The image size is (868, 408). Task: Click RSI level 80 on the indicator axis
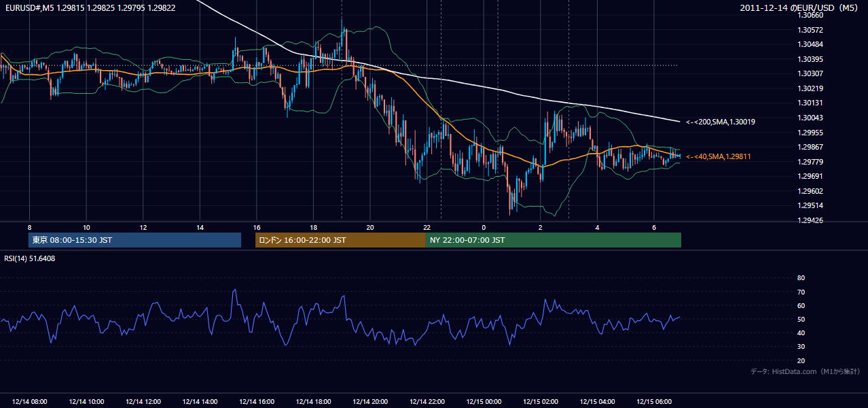[801, 278]
